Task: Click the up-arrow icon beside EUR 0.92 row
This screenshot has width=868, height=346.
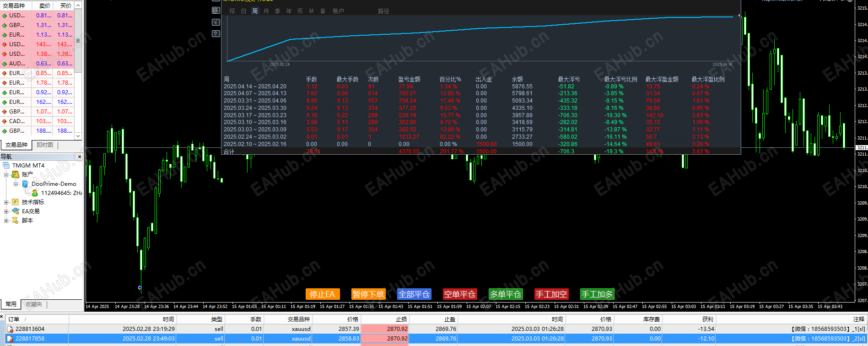Action: point(5,92)
